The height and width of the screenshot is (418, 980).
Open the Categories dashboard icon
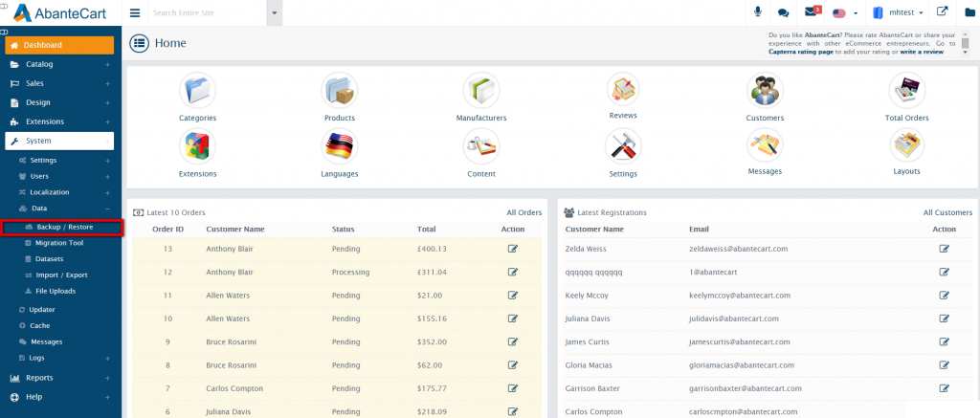tap(197, 91)
